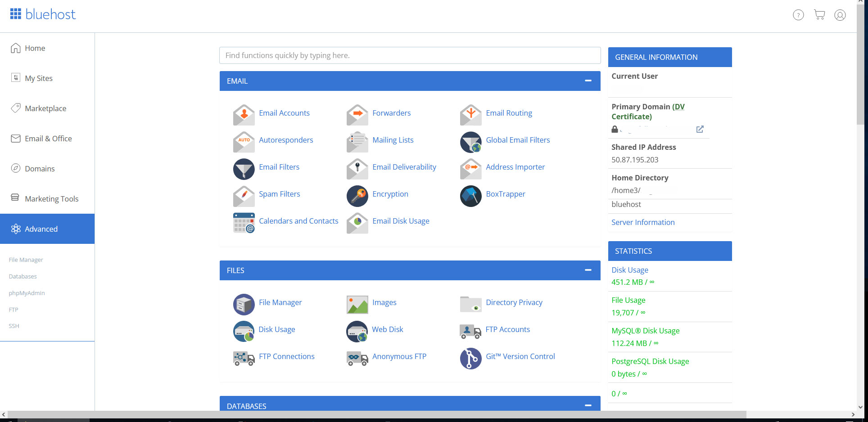This screenshot has height=422, width=868.
Task: Click the Calendars and Contacts calendar icon
Action: 244,223
